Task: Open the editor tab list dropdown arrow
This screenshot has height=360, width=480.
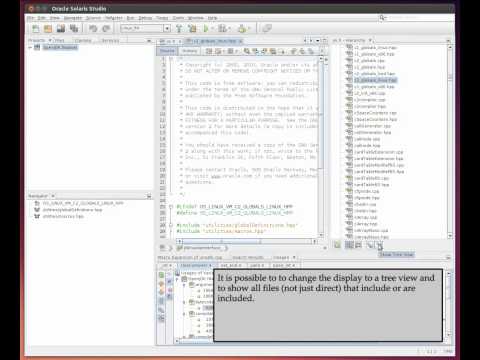Action: (x=318, y=41)
